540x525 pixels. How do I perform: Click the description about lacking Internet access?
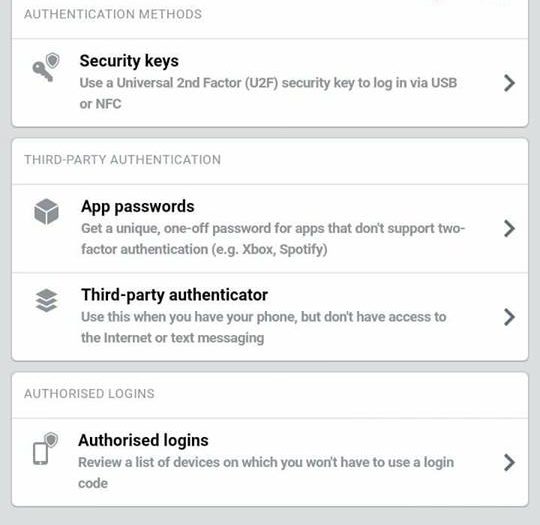pos(264,328)
